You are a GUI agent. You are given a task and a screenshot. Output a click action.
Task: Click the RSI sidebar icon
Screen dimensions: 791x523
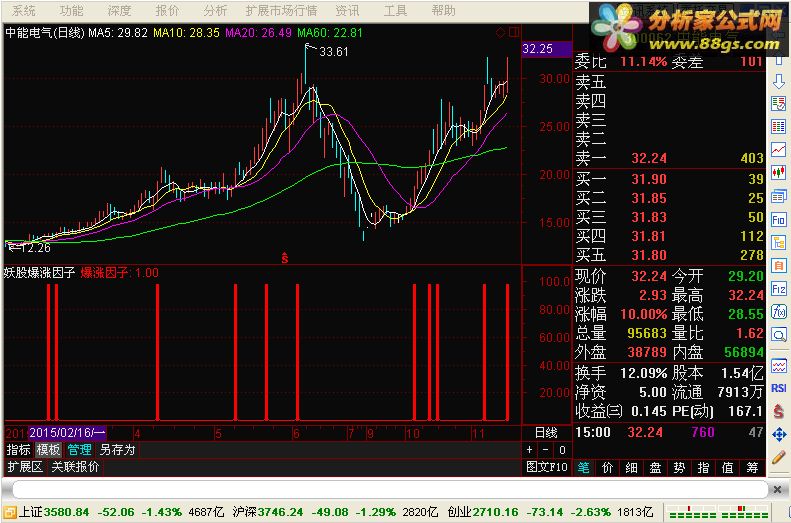pos(778,388)
